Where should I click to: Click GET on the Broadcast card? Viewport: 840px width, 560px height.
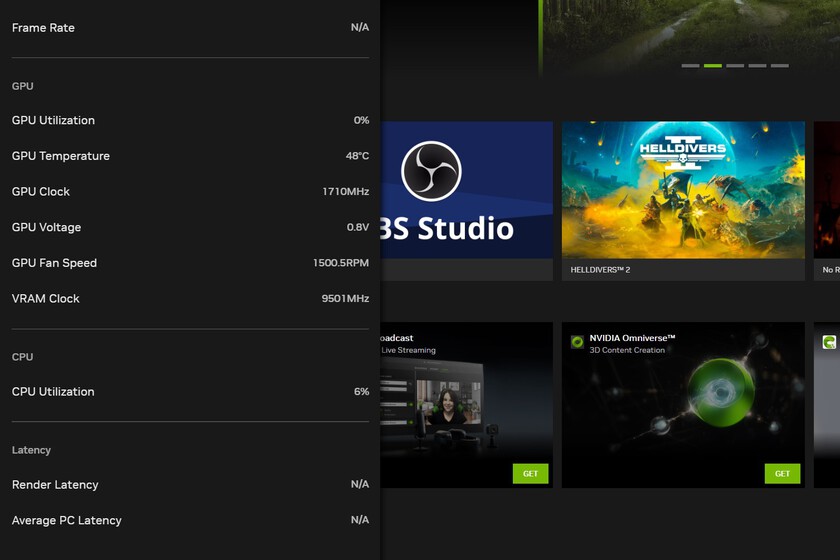pos(530,474)
